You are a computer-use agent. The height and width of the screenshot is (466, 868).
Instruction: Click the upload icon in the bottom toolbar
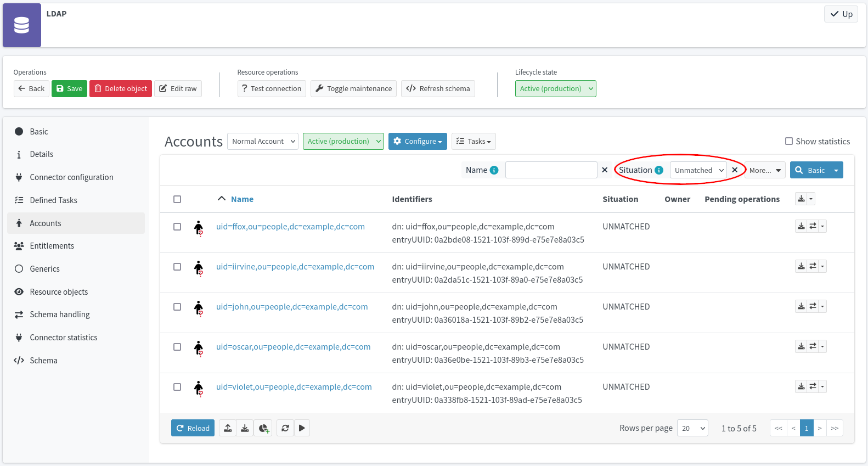[x=228, y=428]
